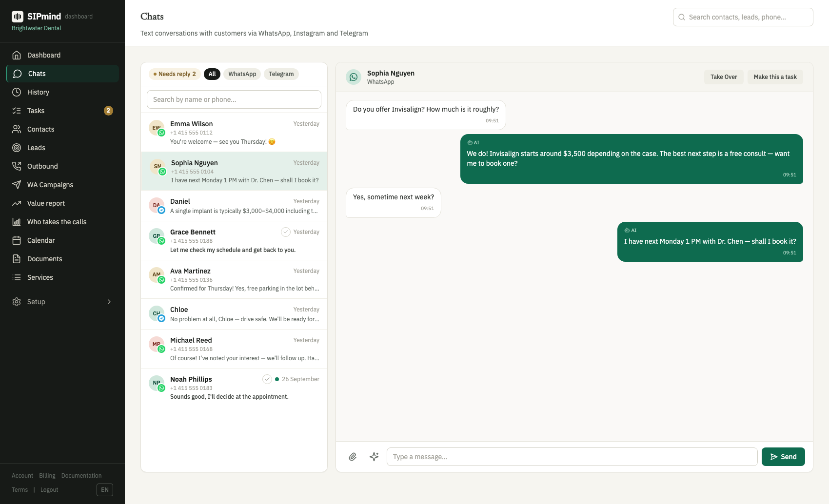Click the WhatsApp icon beside Sophia Nguyen header

tap(354, 77)
